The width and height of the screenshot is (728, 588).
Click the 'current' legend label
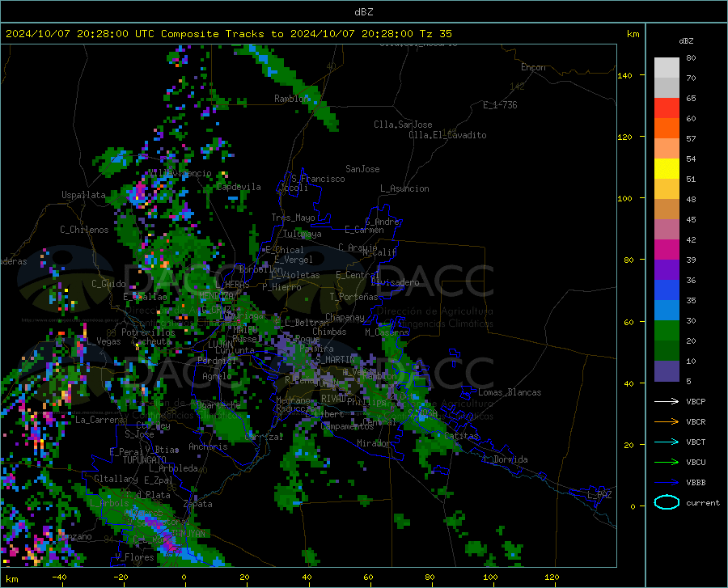click(x=703, y=502)
